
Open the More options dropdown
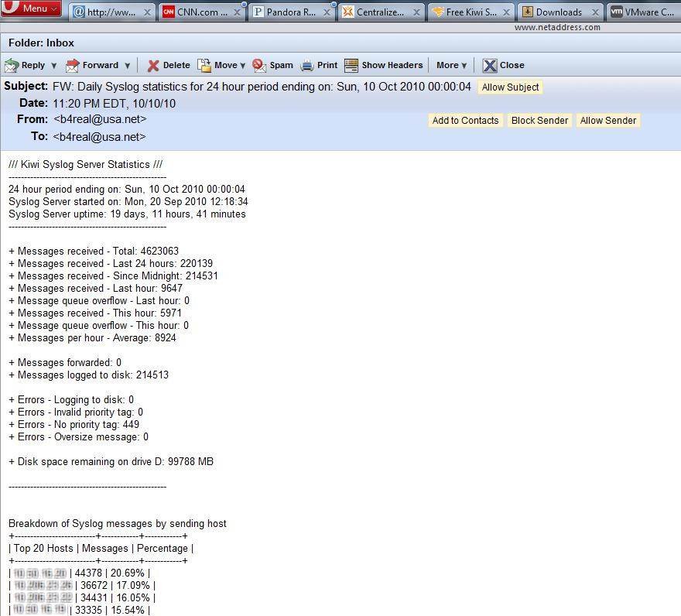point(451,66)
